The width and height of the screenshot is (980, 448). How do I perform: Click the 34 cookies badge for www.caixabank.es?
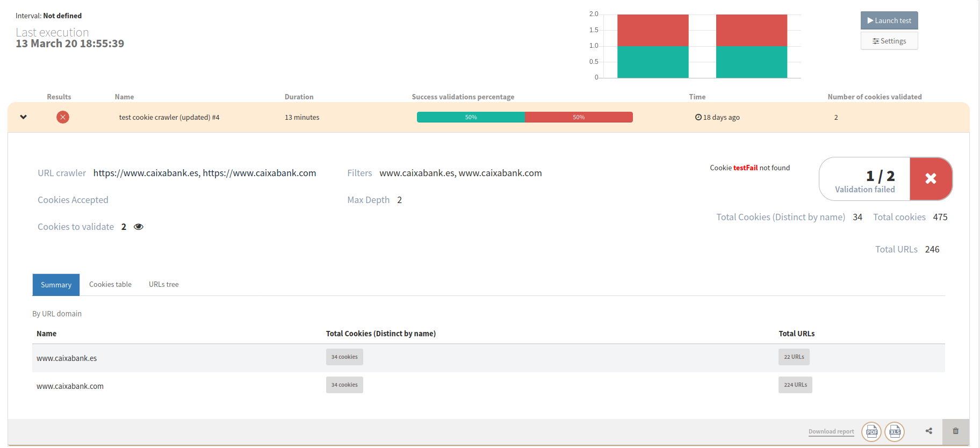[x=344, y=357]
